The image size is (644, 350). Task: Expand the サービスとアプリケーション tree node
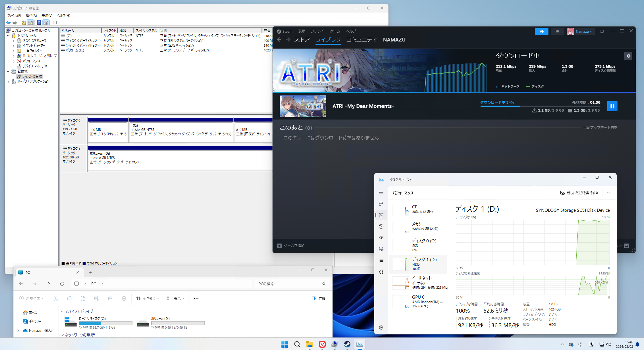8,82
